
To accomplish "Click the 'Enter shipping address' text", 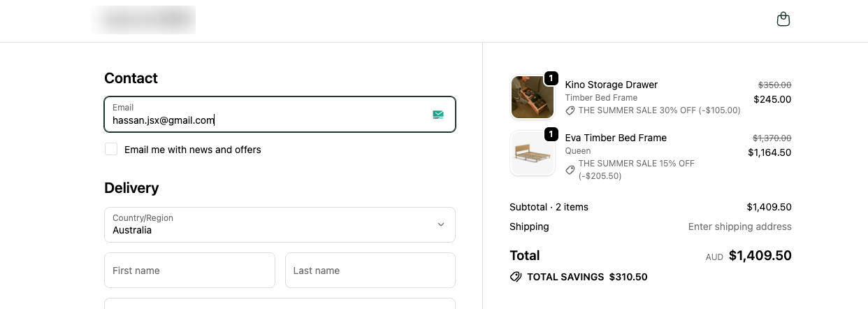I will 739,227.
